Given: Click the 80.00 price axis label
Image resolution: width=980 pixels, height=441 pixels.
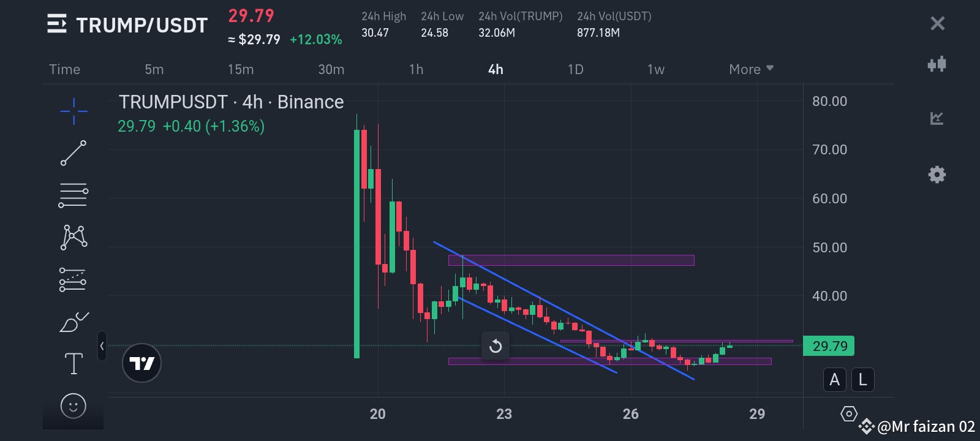Looking at the screenshot, I should (x=830, y=101).
